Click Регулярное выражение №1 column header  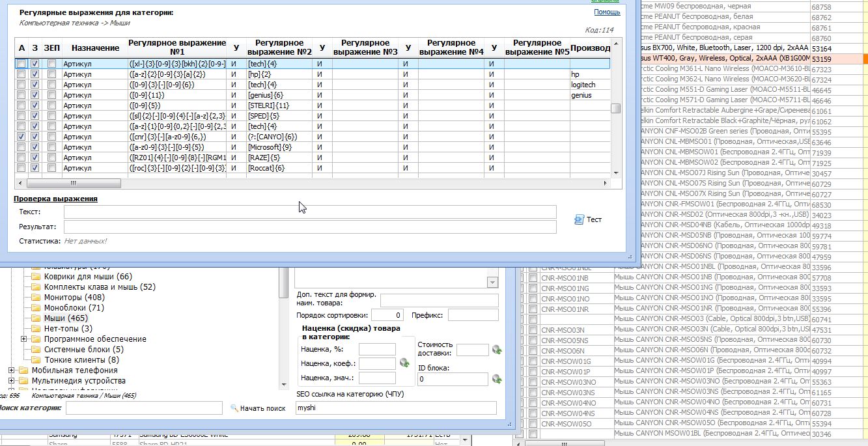177,48
